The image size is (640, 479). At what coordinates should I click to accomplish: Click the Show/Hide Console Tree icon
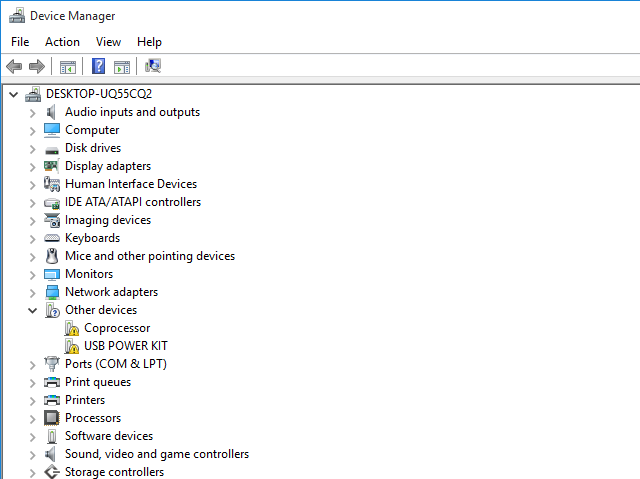[68, 67]
